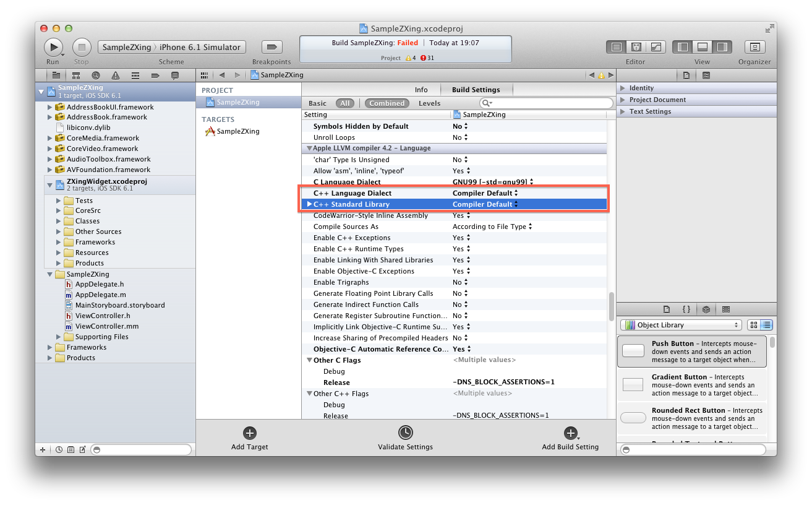Go back in editor history
Viewport: 812px width, 505px height.
coord(222,75)
